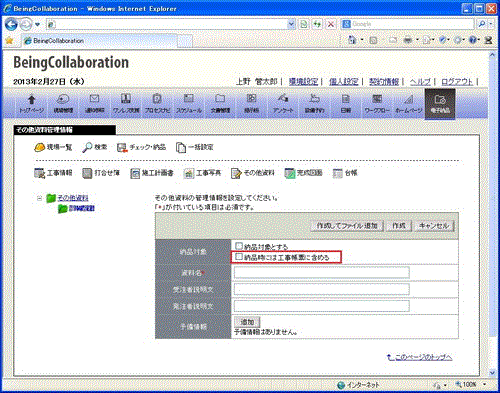Screen dimensions: 500x393
Task: Open 日報 in the navigation bar
Action: [x=346, y=103]
